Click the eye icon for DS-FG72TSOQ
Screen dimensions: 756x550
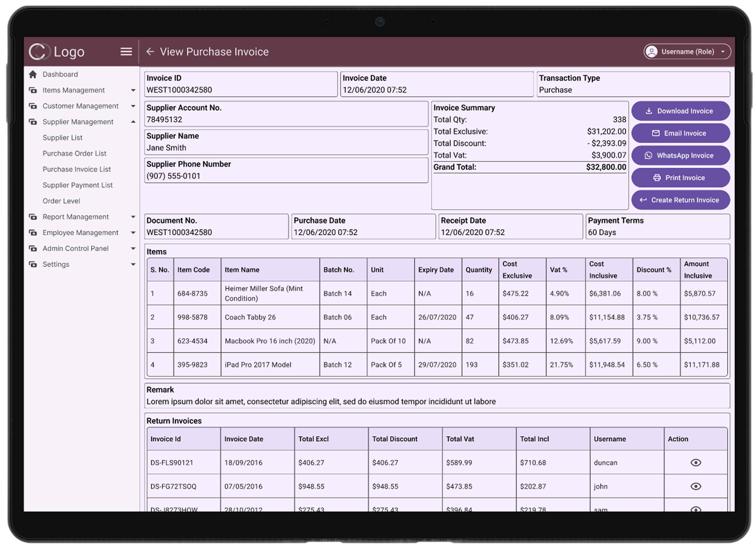pyautogui.click(x=696, y=486)
